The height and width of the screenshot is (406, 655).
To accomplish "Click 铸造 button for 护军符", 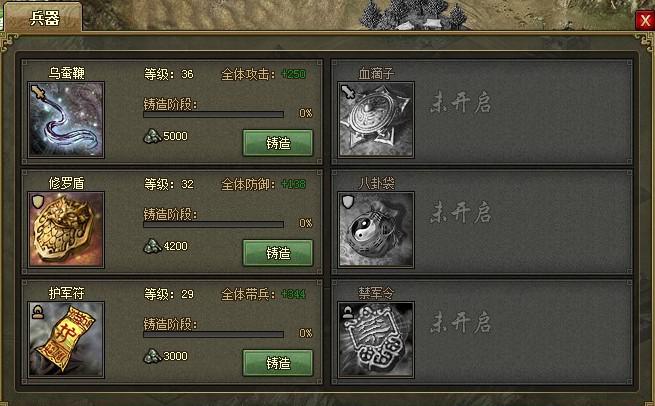I will coord(278,363).
